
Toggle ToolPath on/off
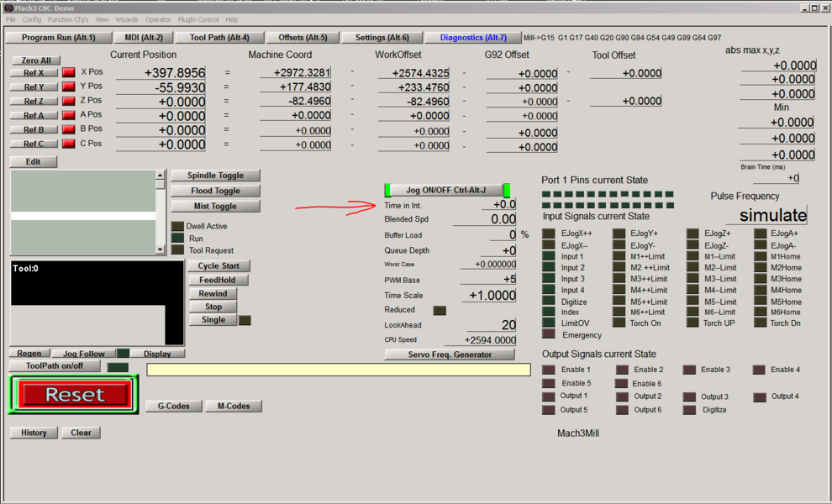coord(55,366)
